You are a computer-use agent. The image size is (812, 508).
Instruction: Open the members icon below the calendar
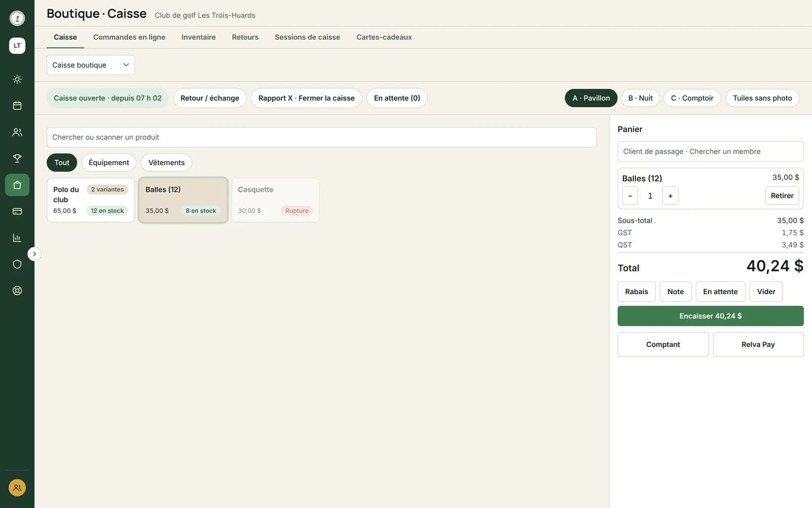click(x=17, y=132)
